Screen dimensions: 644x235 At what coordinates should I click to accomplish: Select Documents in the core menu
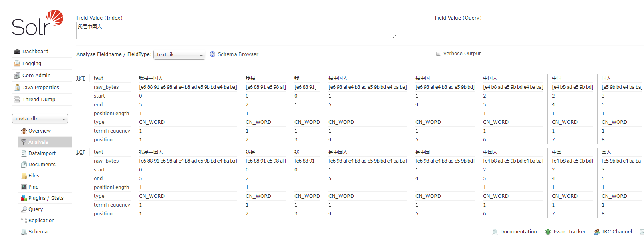pyautogui.click(x=42, y=165)
